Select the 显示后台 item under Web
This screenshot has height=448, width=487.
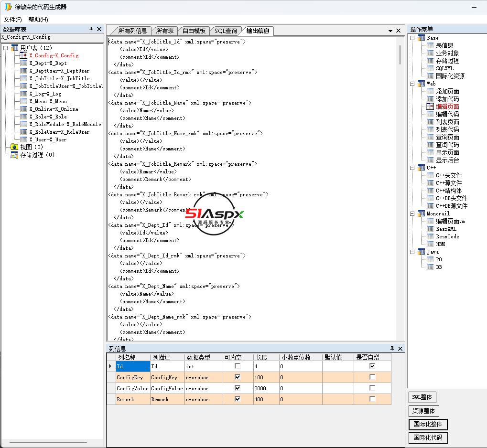pos(447,160)
